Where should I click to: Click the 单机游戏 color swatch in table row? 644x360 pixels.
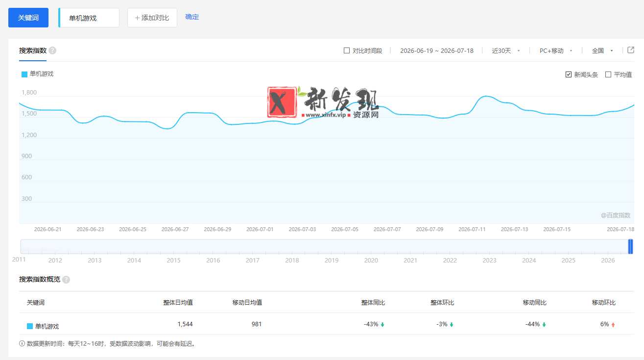pyautogui.click(x=30, y=326)
